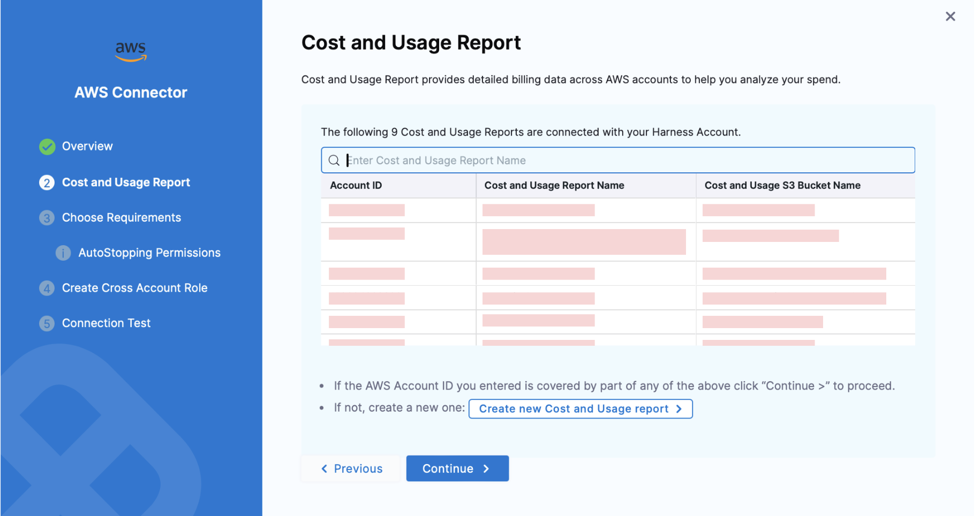Click the Account ID column header
The height and width of the screenshot is (516, 980).
click(356, 186)
